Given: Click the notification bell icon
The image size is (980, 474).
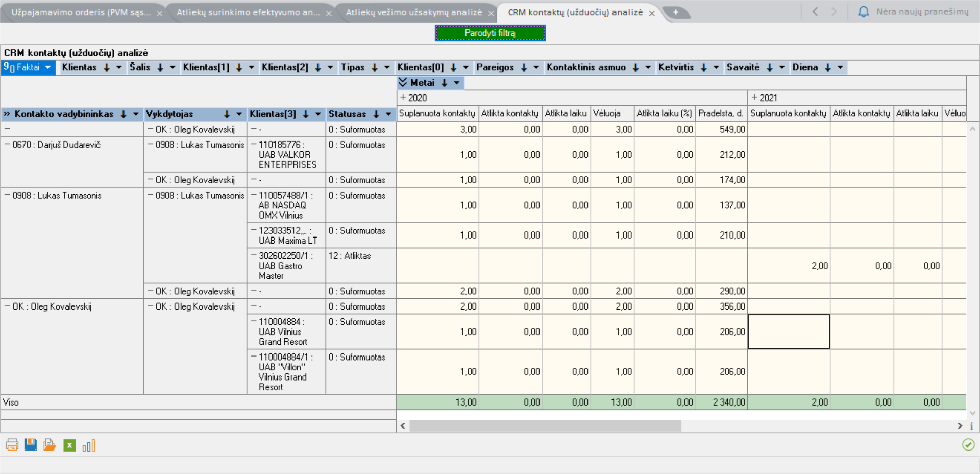Looking at the screenshot, I should (863, 12).
